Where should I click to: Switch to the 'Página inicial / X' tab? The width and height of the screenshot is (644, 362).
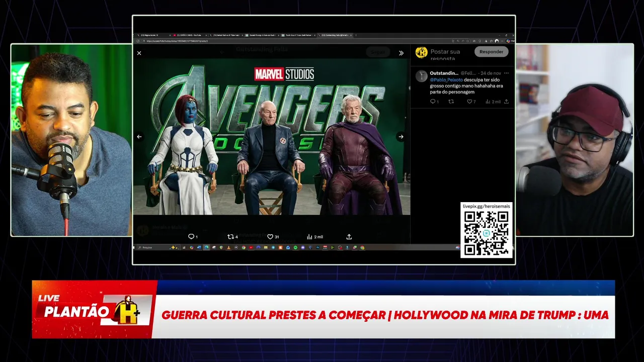pyautogui.click(x=153, y=35)
